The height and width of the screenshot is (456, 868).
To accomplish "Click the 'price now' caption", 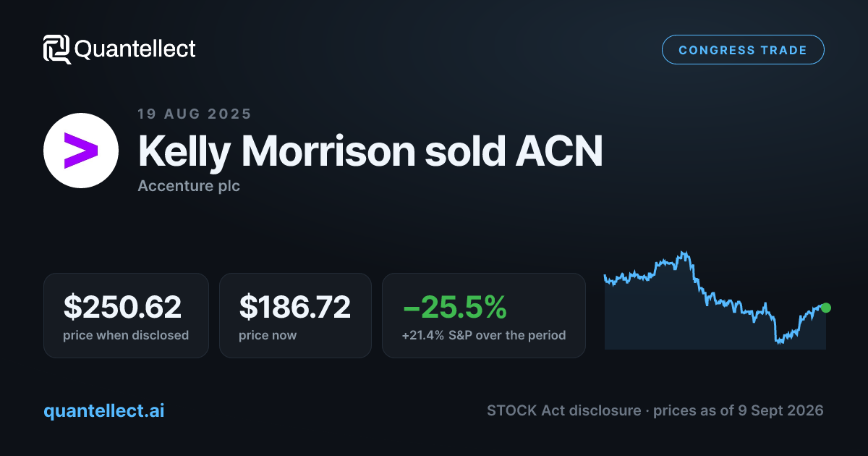I will [268, 335].
